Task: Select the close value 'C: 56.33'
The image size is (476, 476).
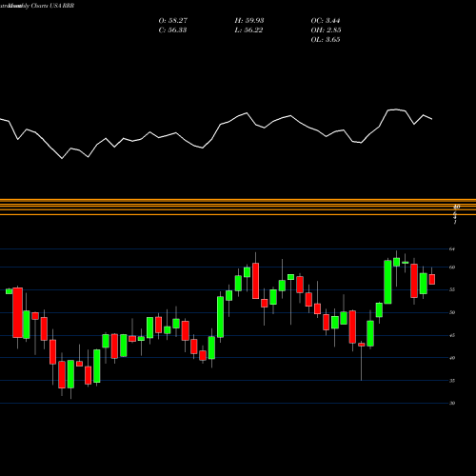Action: [x=172, y=30]
